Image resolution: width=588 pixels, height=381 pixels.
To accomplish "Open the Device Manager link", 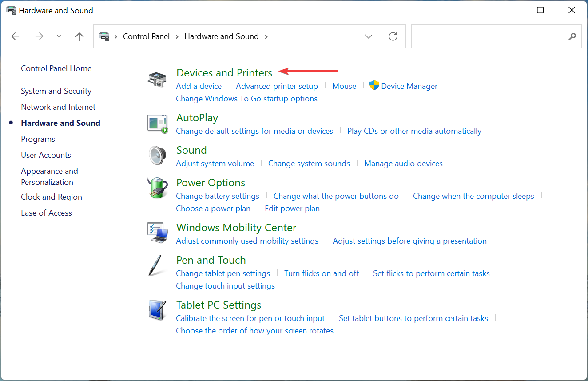I will click(x=409, y=86).
